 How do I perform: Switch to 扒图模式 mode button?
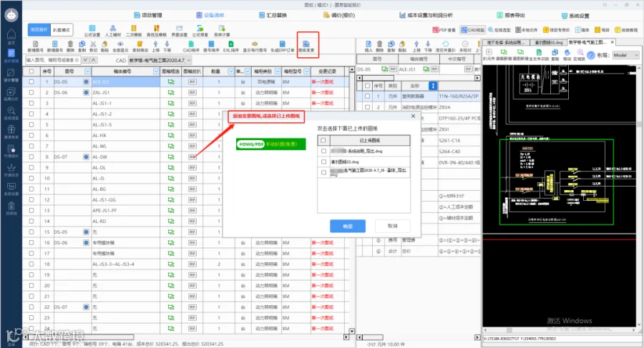[x=62, y=30]
